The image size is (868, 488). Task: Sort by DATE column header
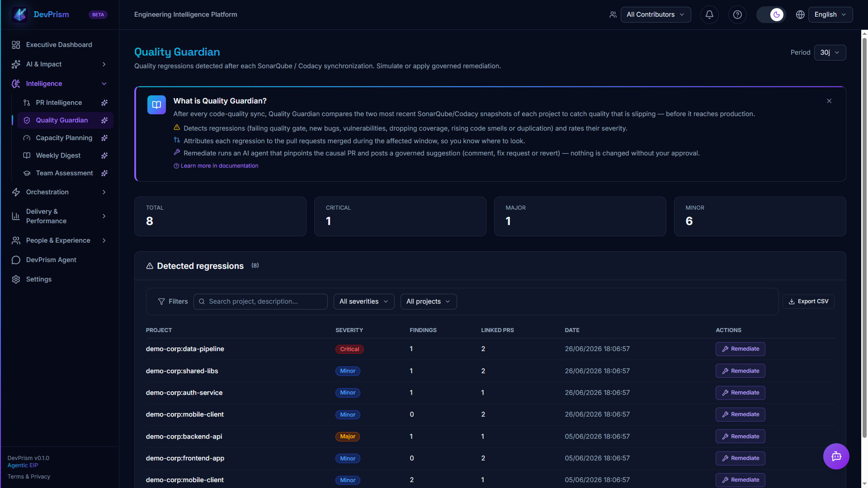click(x=572, y=330)
